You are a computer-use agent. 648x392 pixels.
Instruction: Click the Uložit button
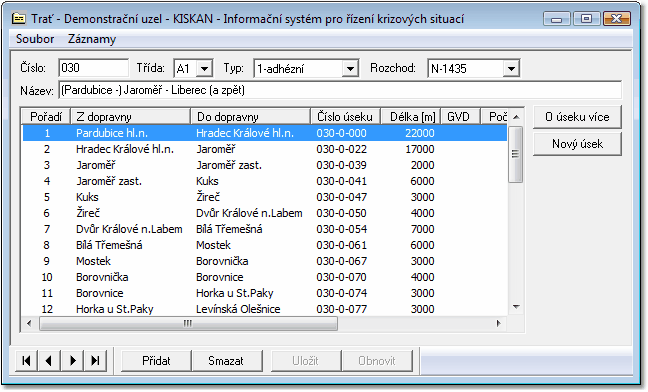pos(305,361)
